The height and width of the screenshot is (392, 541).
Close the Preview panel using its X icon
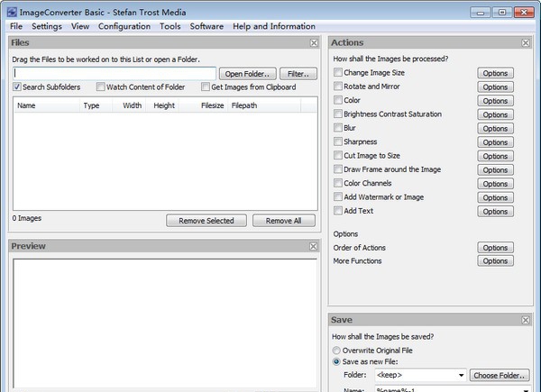point(314,246)
